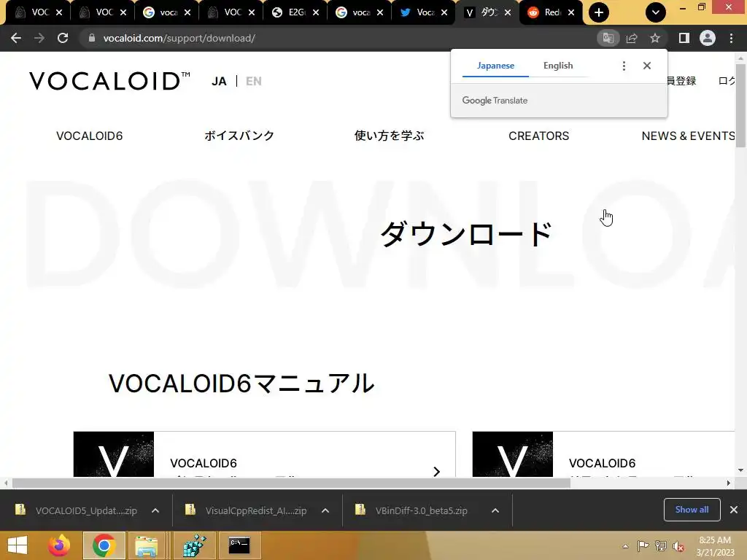Open translate options three-dot menu

pos(624,66)
